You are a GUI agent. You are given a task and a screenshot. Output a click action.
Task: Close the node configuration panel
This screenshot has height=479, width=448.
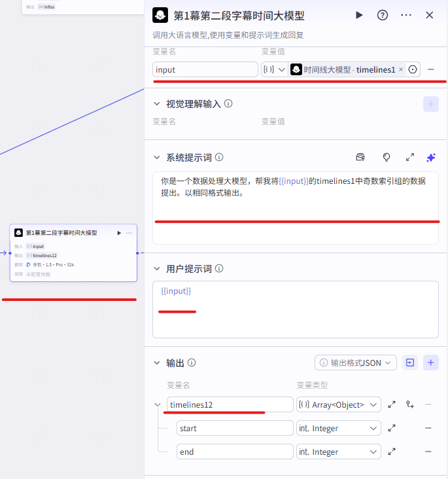pyautogui.click(x=430, y=15)
